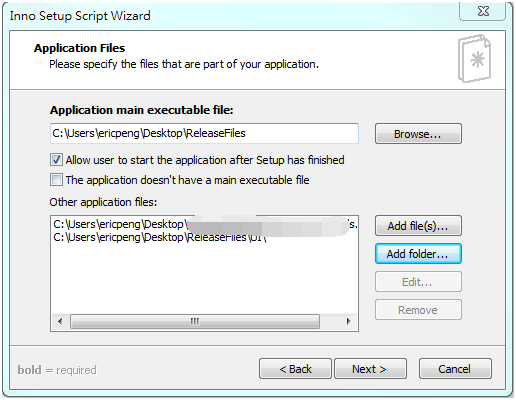Uncheck Allow user to start the application
516x400 pixels.
coord(56,160)
